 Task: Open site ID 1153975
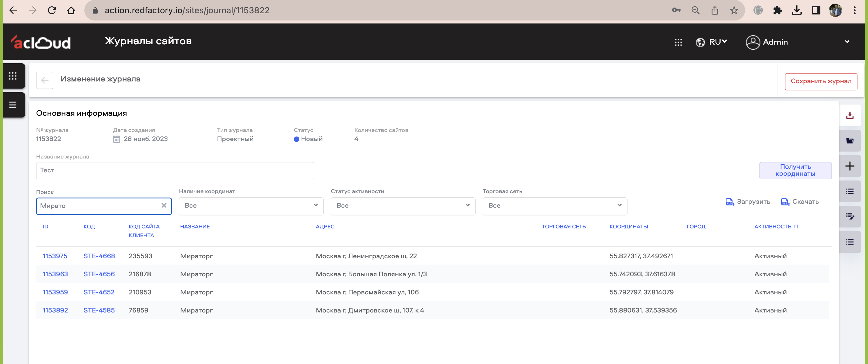(x=55, y=256)
